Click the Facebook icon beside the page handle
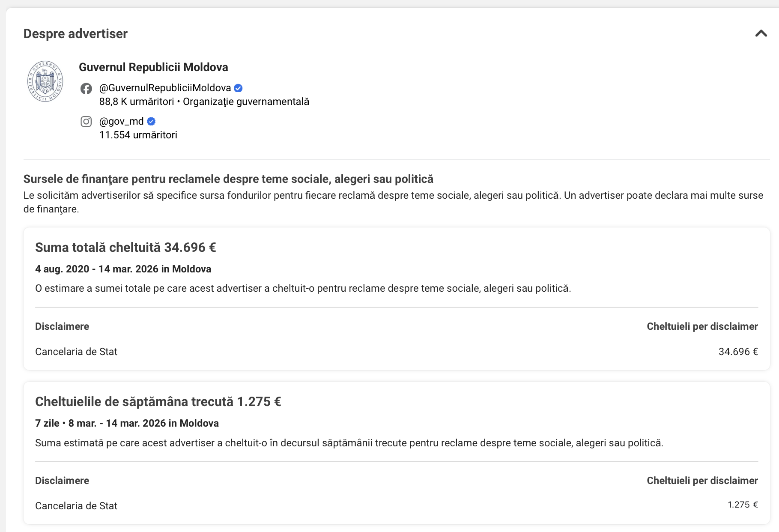 pos(86,88)
